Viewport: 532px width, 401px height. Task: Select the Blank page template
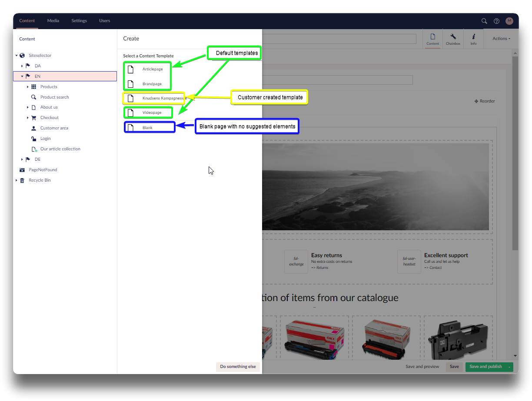(147, 128)
